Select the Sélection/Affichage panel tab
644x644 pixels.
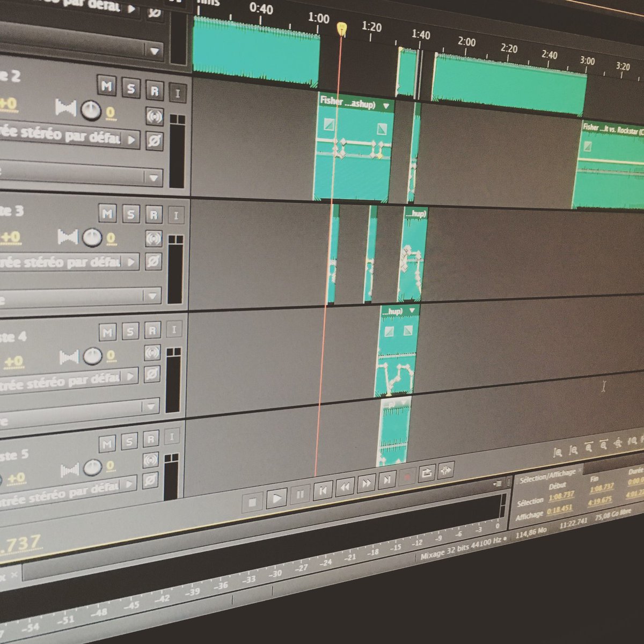tap(547, 475)
